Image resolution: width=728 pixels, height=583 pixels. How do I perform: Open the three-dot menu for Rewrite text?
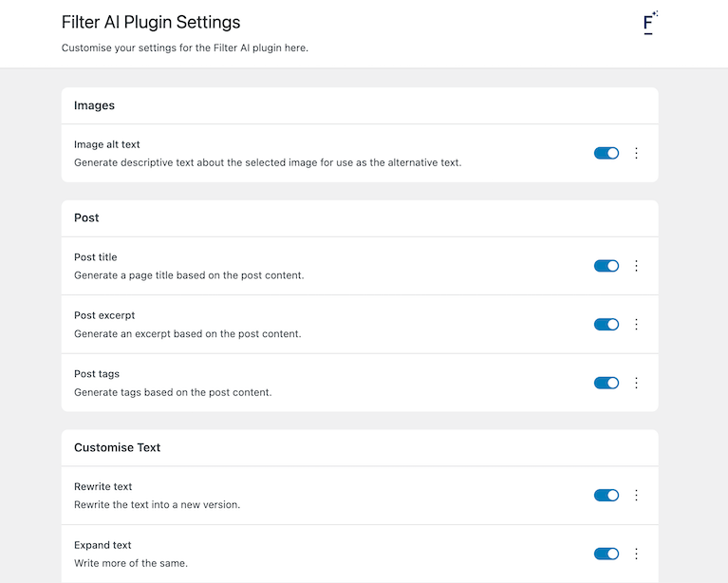coord(636,496)
